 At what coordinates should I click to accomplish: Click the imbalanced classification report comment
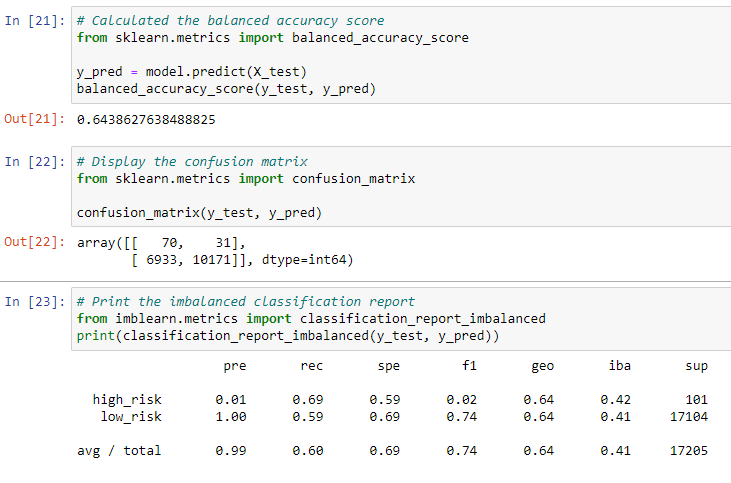pos(246,302)
